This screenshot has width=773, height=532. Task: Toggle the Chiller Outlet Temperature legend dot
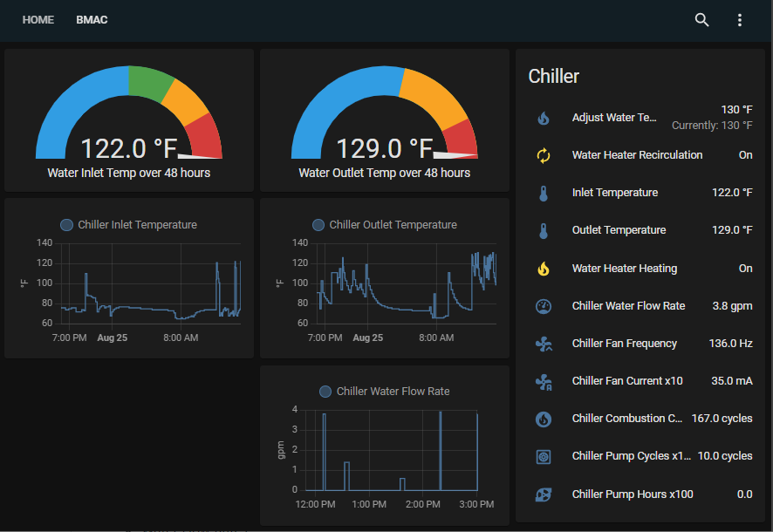tap(318, 225)
